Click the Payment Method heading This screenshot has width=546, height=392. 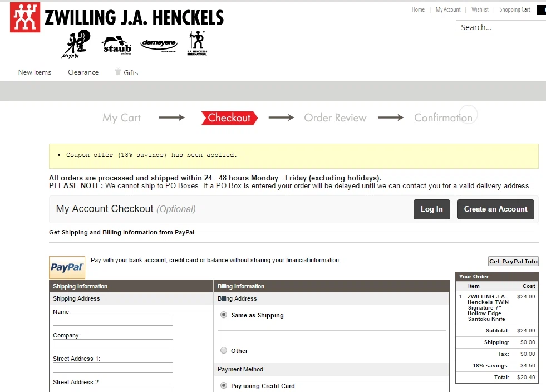click(x=240, y=369)
